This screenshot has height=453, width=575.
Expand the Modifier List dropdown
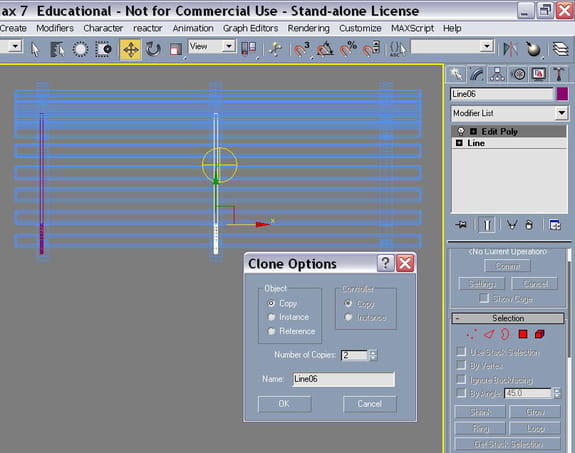pyautogui.click(x=509, y=113)
